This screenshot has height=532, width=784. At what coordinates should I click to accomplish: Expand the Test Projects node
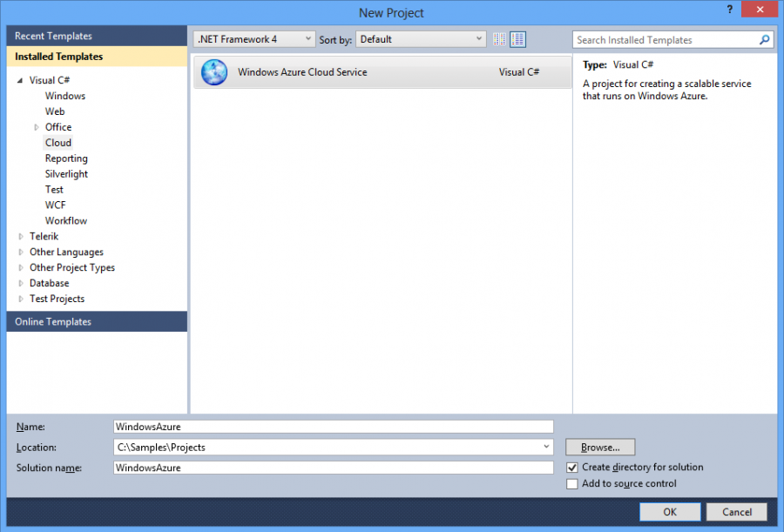pos(21,299)
